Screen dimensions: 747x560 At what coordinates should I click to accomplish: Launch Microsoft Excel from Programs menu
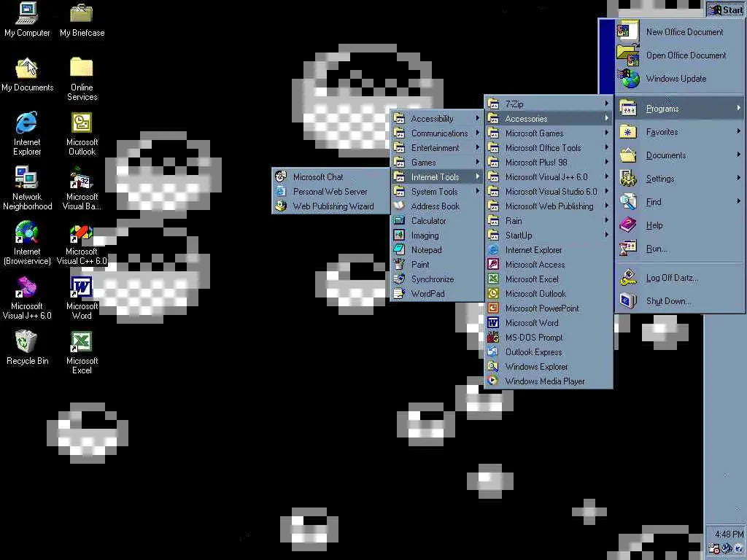pyautogui.click(x=549, y=279)
